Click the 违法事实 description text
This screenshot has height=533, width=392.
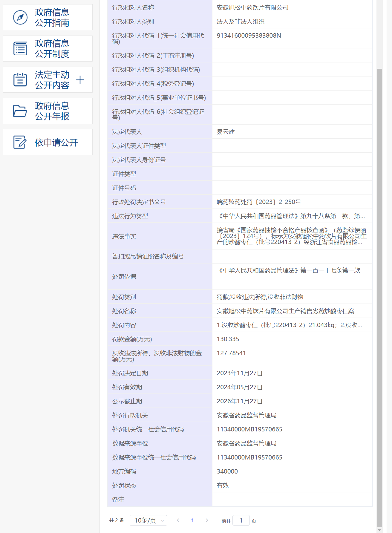click(x=292, y=236)
